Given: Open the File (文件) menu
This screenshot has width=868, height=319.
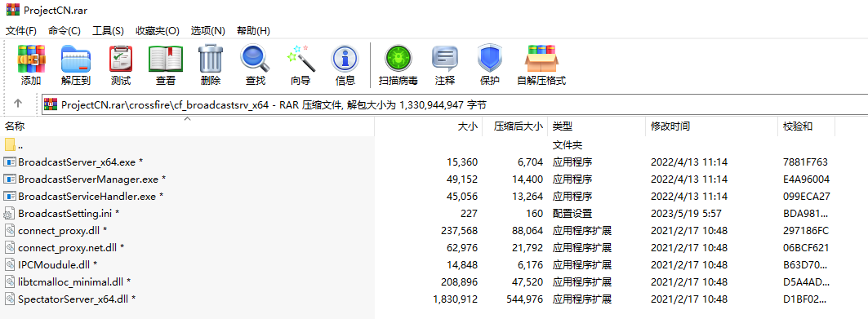Looking at the screenshot, I should tap(21, 30).
